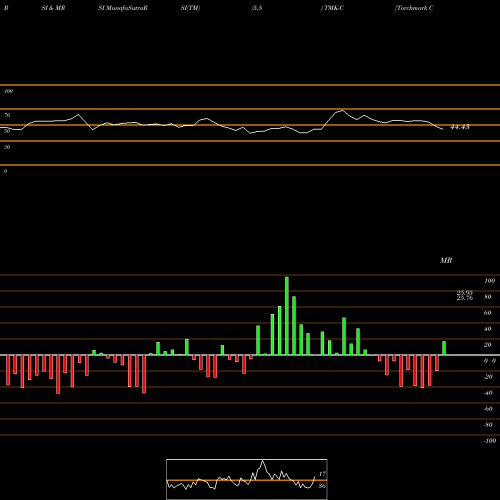Screen dimensions: 500x500
Task: Click the '(5,5' parameter text in header
Action: coord(257,8)
